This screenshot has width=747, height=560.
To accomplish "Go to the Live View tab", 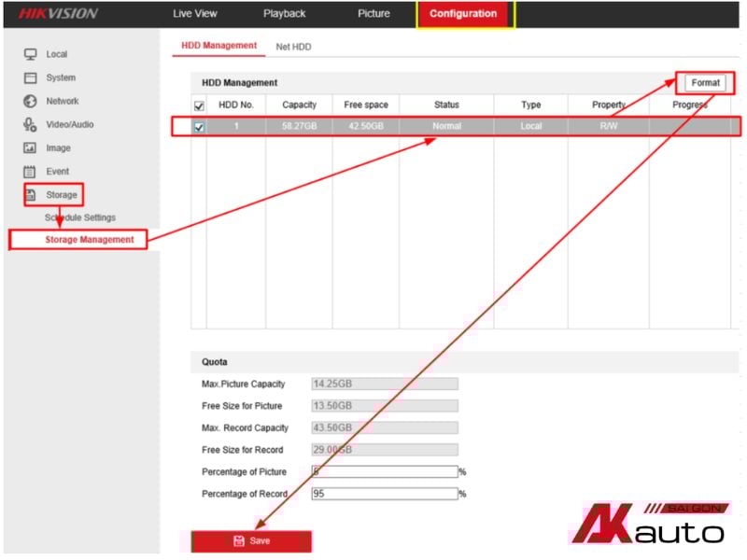I will [195, 14].
